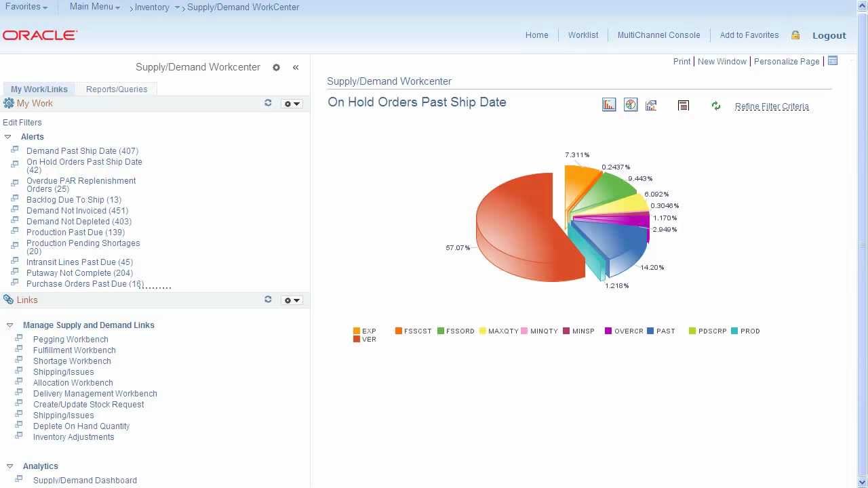Viewport: 868px width, 488px height.
Task: Open the MultiChannel Console
Action: (658, 35)
